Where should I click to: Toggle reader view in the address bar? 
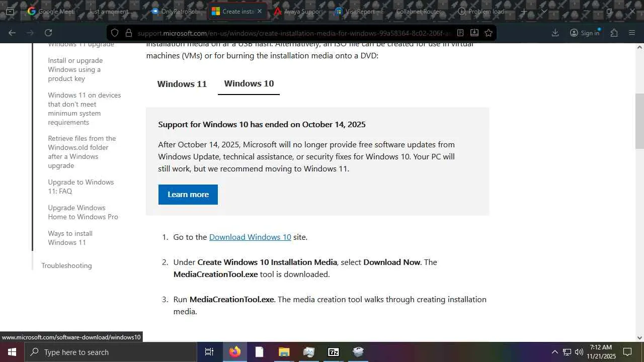pos(460,33)
